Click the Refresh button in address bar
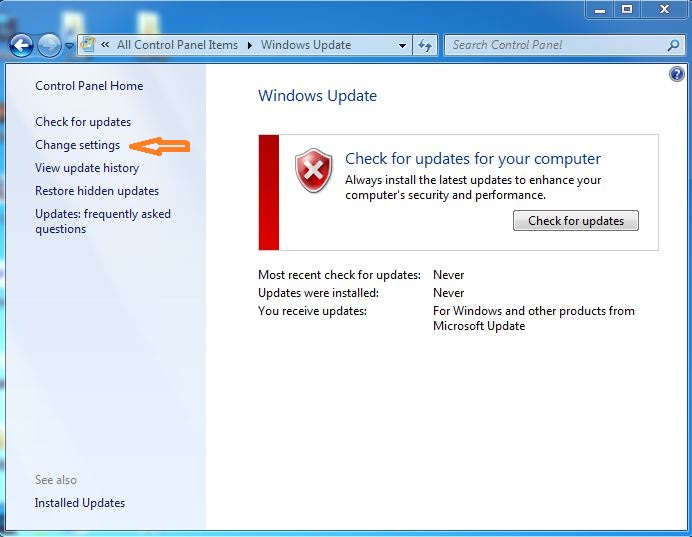The width and height of the screenshot is (692, 537). click(x=425, y=45)
